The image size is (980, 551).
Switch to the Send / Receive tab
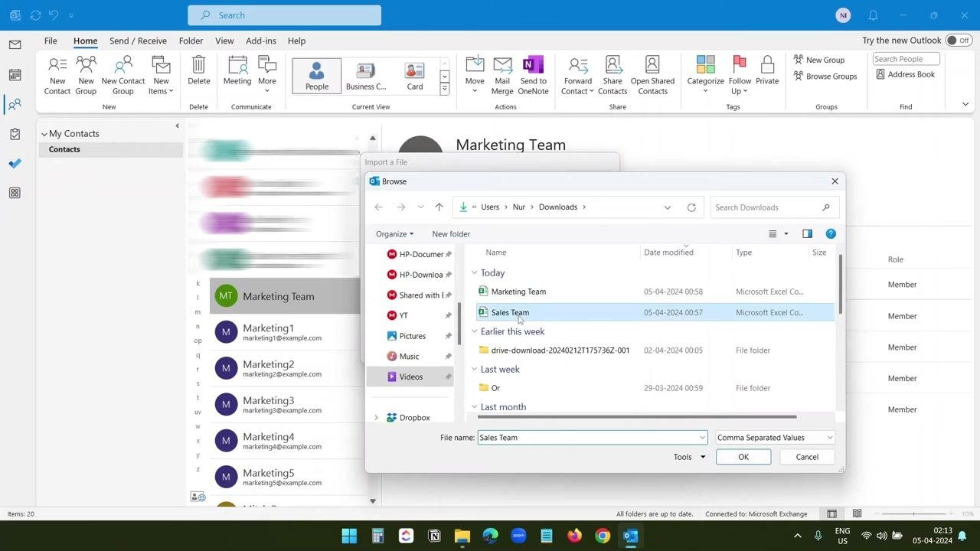pos(138,41)
